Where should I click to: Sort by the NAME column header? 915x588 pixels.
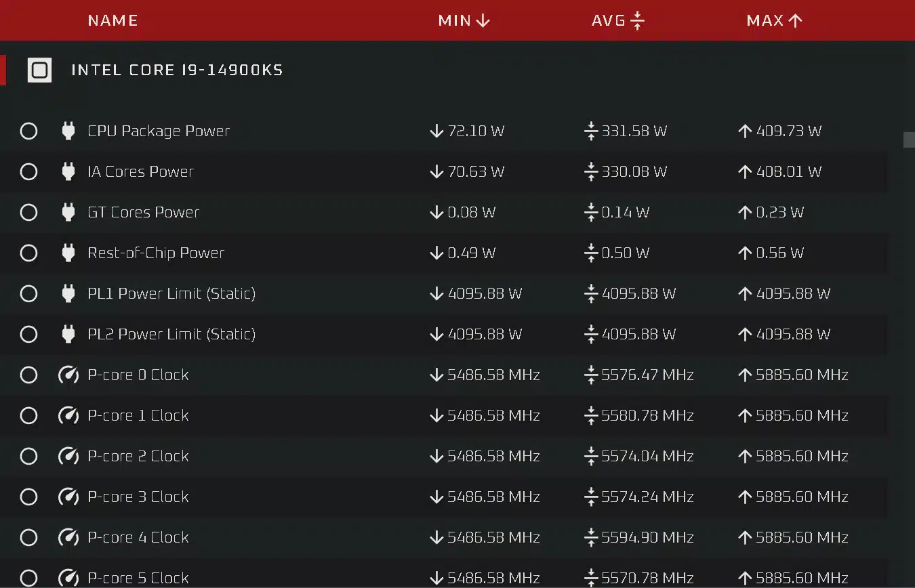click(113, 20)
